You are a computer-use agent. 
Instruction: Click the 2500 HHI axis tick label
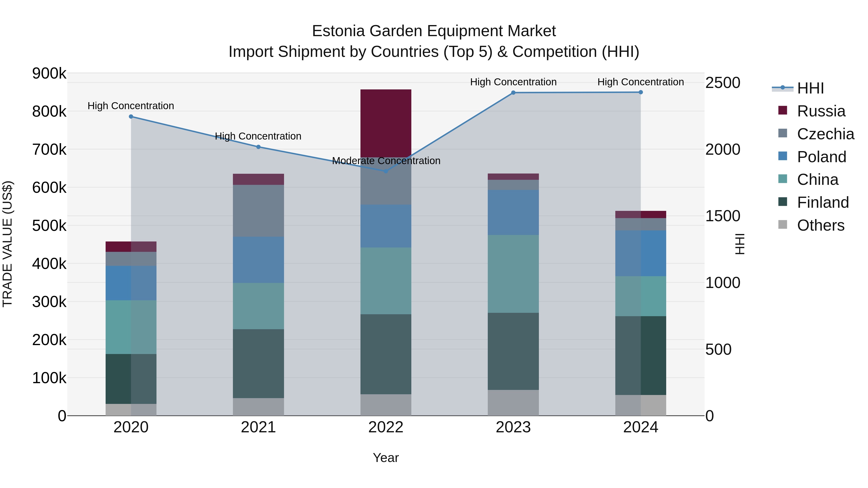click(x=723, y=83)
